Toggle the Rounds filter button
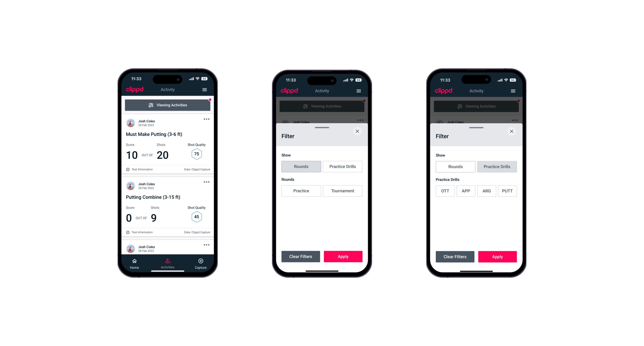This screenshot has width=644, height=346. [301, 167]
